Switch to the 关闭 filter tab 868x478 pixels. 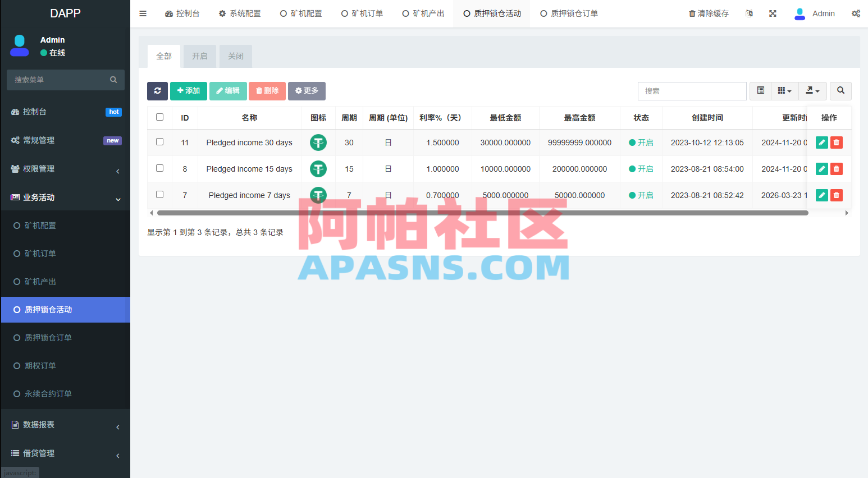(236, 56)
